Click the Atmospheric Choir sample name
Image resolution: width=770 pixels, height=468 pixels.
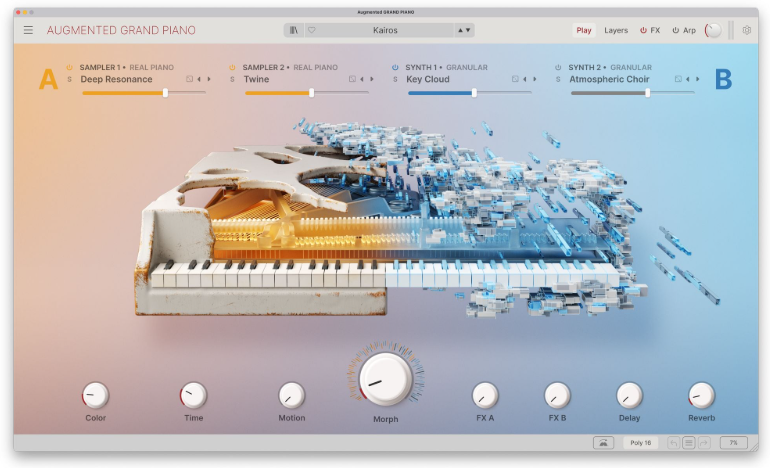coord(609,79)
